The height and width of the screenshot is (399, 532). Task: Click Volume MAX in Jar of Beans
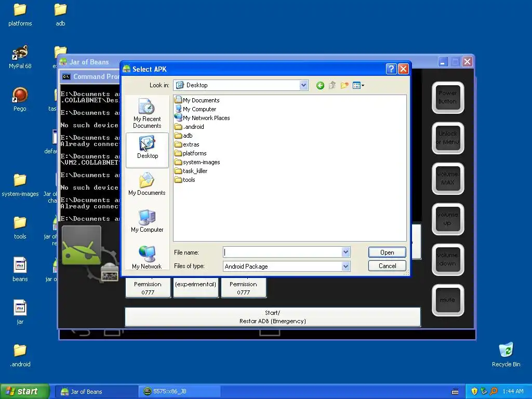pyautogui.click(x=448, y=179)
